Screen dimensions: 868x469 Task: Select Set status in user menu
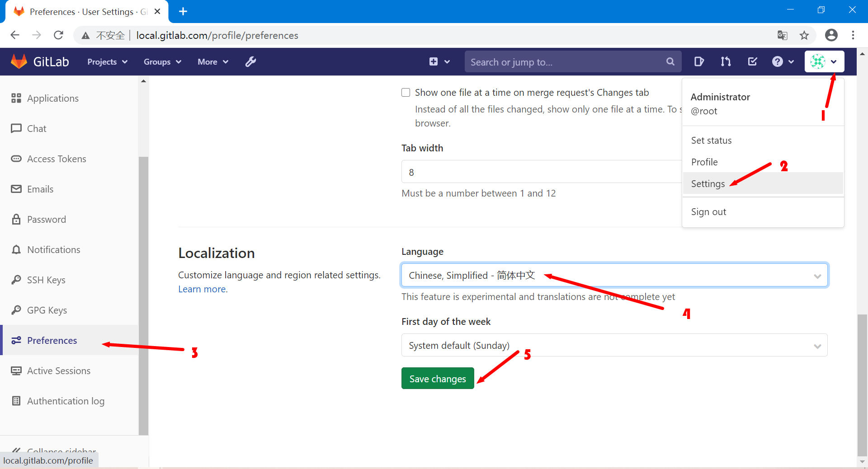[x=763, y=141]
